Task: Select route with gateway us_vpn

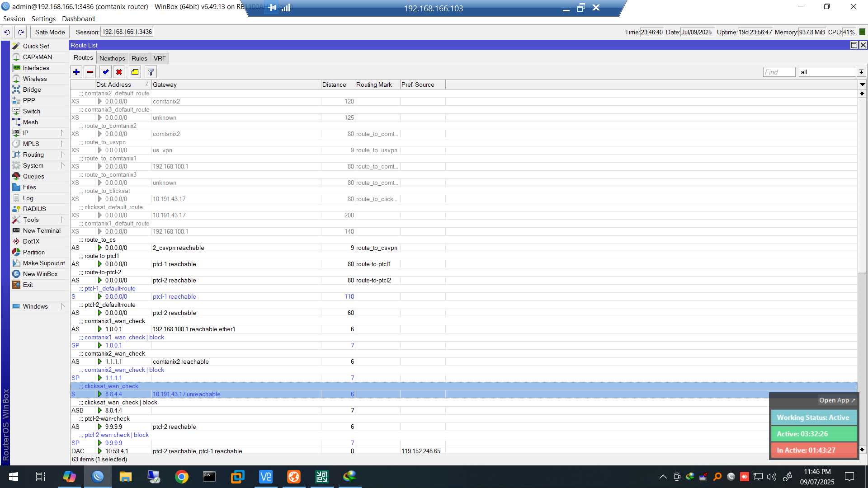Action: (x=463, y=150)
